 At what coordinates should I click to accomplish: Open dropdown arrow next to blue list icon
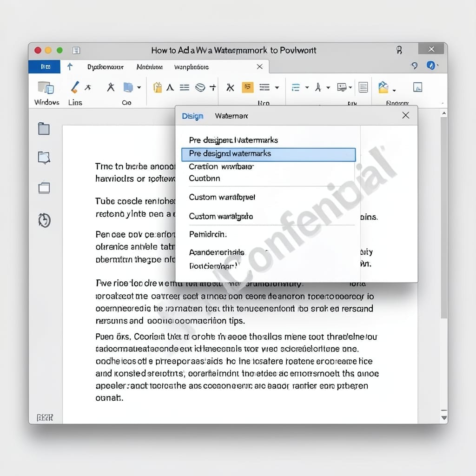307,87
